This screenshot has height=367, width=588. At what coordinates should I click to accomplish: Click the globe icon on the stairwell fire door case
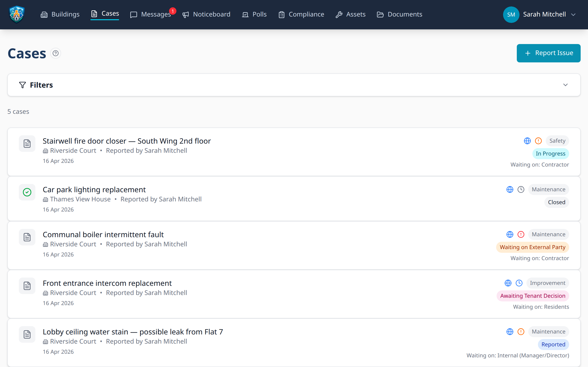point(527,141)
